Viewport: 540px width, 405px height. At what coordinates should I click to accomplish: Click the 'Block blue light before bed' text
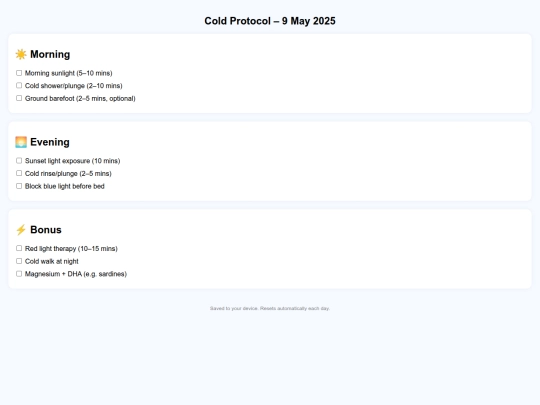(65, 186)
